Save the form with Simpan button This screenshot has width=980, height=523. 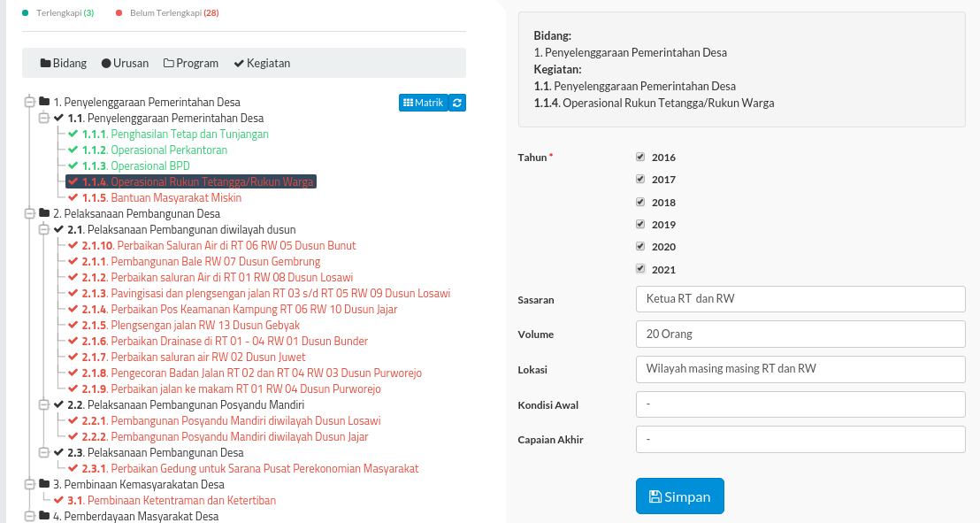click(680, 496)
